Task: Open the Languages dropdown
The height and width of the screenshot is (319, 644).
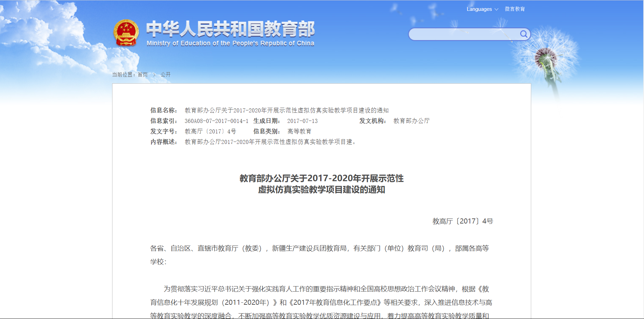Action: pos(479,9)
